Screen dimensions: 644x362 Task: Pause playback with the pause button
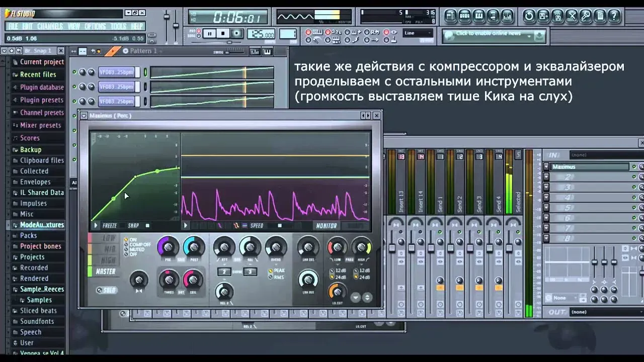(209, 34)
